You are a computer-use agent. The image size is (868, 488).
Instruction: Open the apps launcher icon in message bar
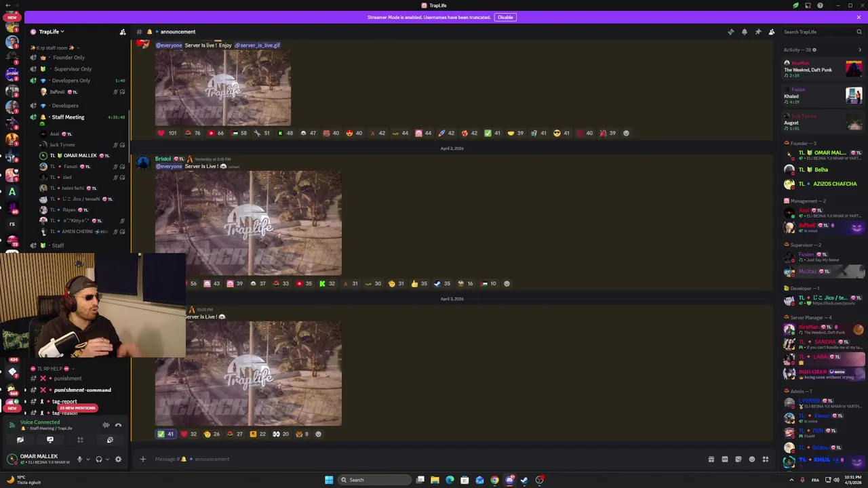[x=765, y=459]
